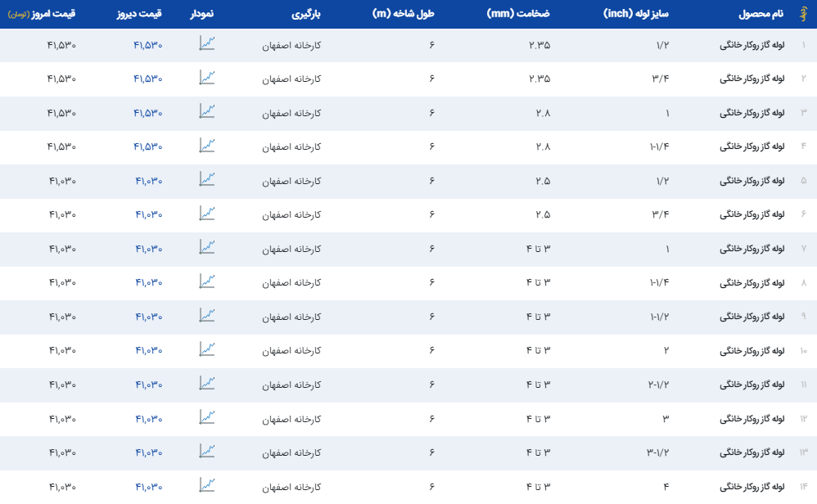Open the chart icon in row 14
Screen dimensions: 817x504
[x=207, y=486]
